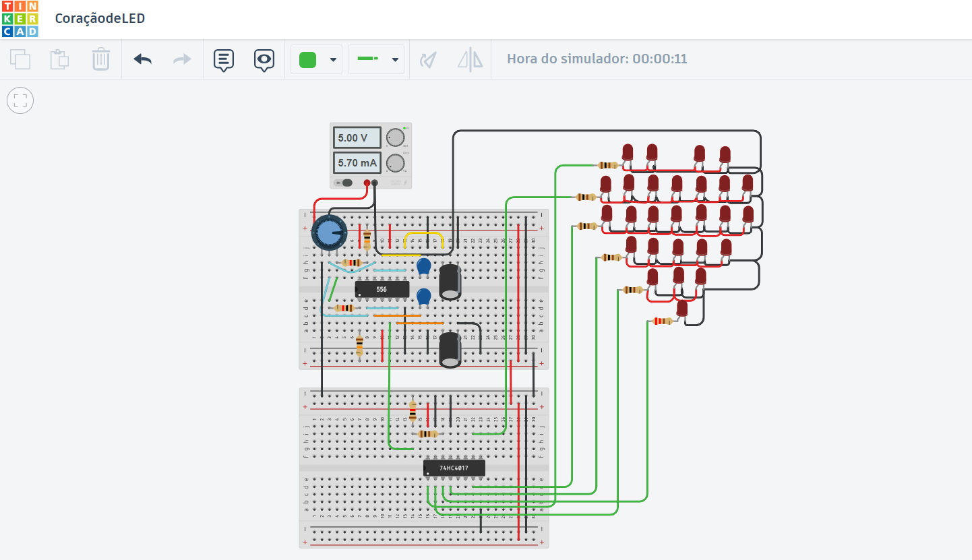Click the 5.70 mA current display

coord(357,162)
